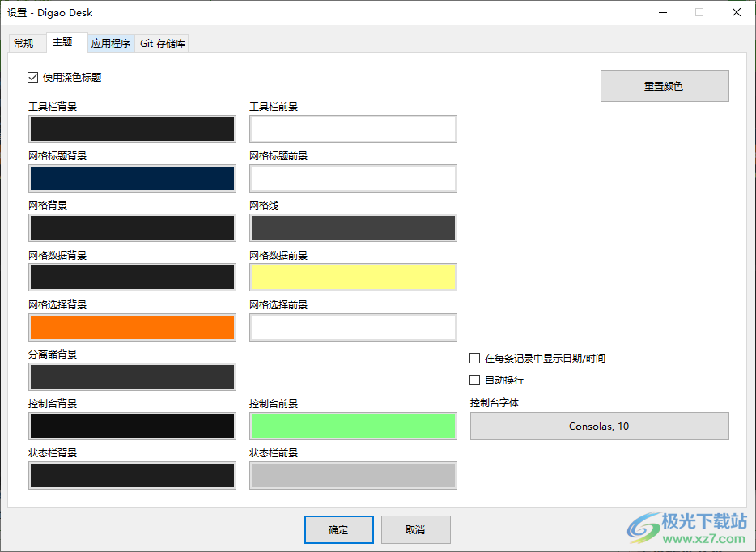Pick a new 状态栏前景 color

pos(353,475)
